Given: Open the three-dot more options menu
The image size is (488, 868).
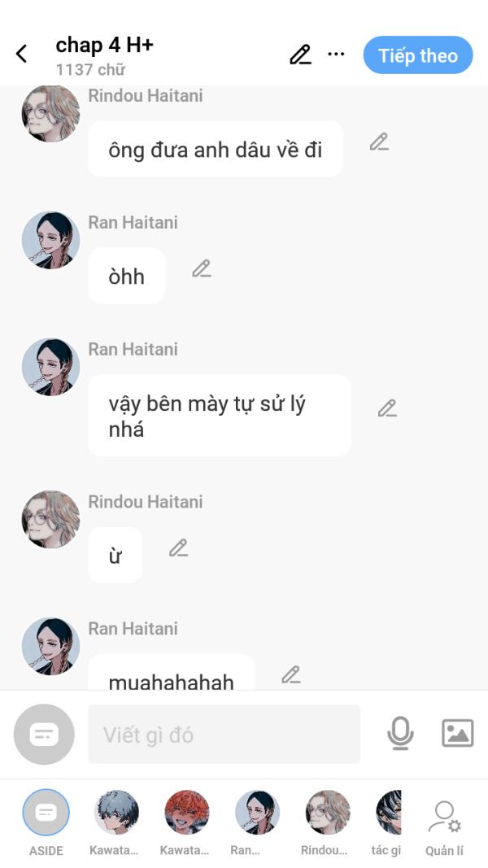Looking at the screenshot, I should tap(336, 55).
